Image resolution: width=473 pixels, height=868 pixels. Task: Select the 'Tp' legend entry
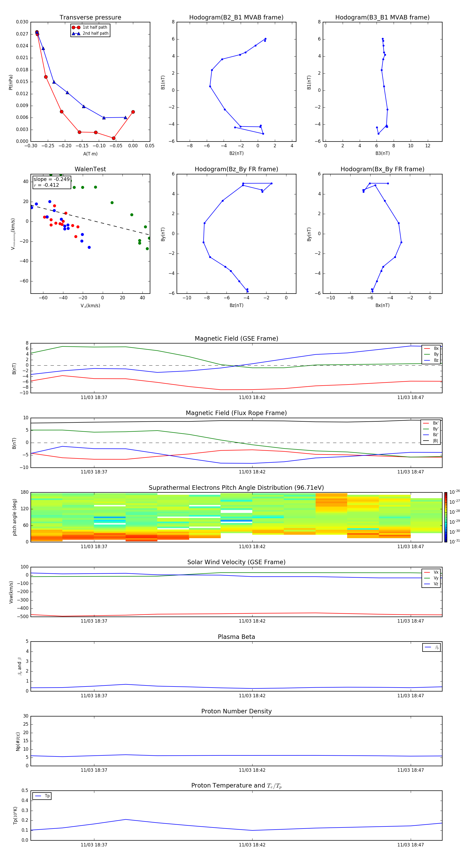point(42,796)
